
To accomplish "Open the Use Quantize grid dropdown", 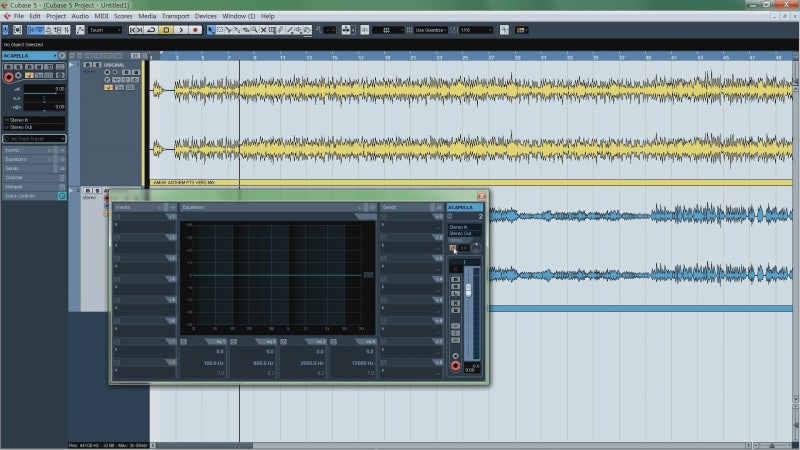I will pyautogui.click(x=431, y=30).
